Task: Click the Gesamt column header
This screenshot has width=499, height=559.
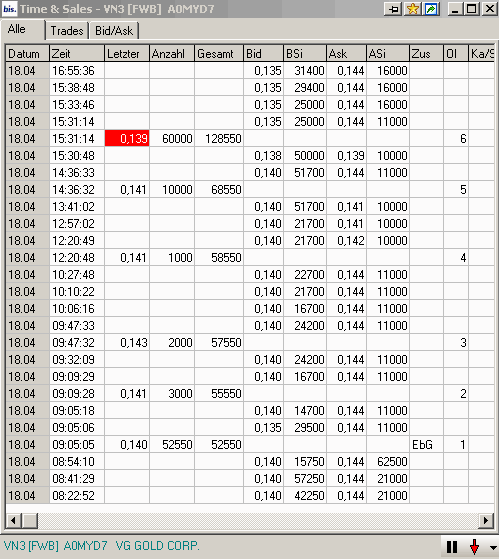Action: click(219, 53)
